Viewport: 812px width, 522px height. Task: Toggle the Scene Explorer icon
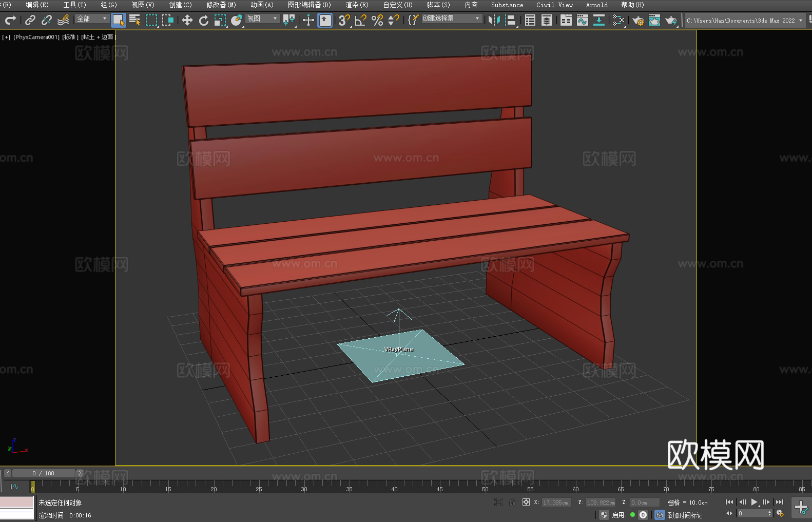click(530, 20)
